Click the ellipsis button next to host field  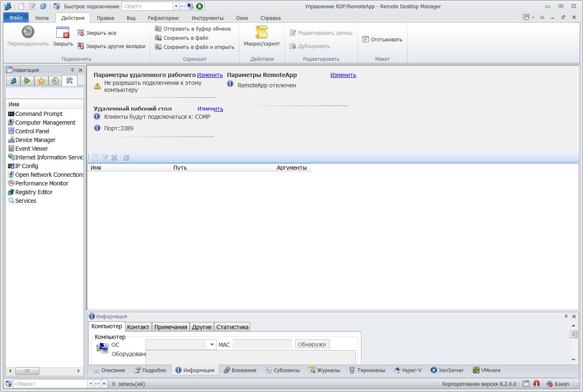click(183, 6)
